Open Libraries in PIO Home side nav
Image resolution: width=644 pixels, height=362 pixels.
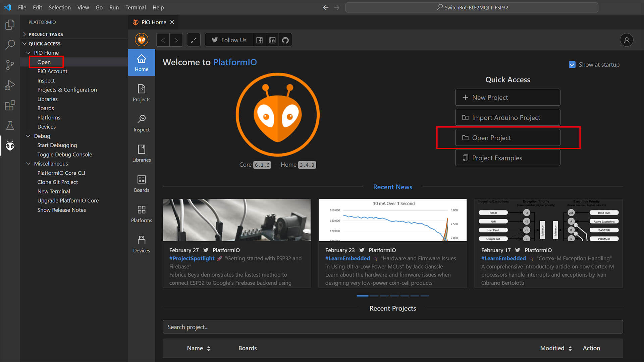pyautogui.click(x=142, y=154)
